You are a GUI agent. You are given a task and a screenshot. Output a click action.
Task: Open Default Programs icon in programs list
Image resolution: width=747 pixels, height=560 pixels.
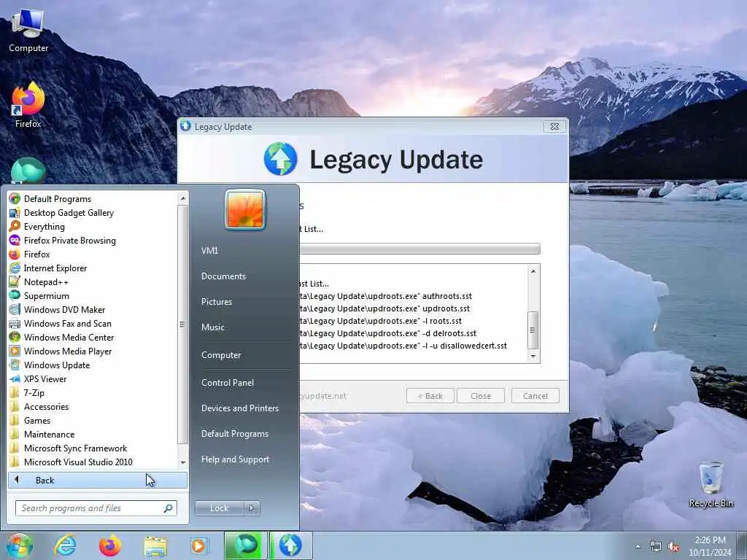[15, 198]
